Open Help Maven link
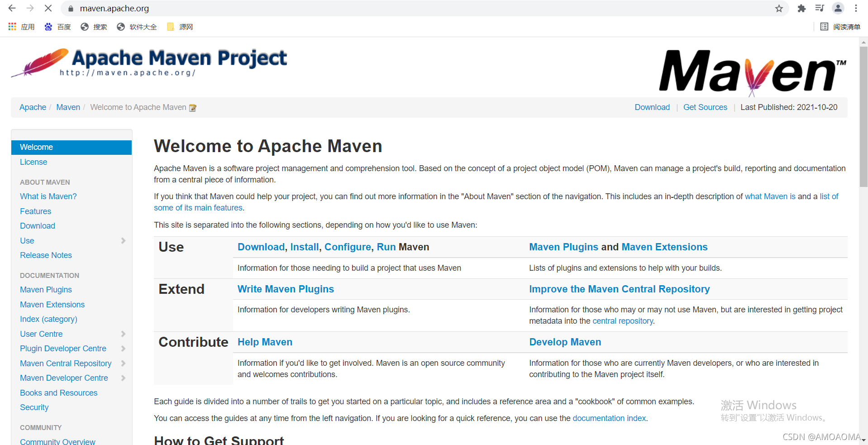The width and height of the screenshot is (868, 445). coord(265,342)
